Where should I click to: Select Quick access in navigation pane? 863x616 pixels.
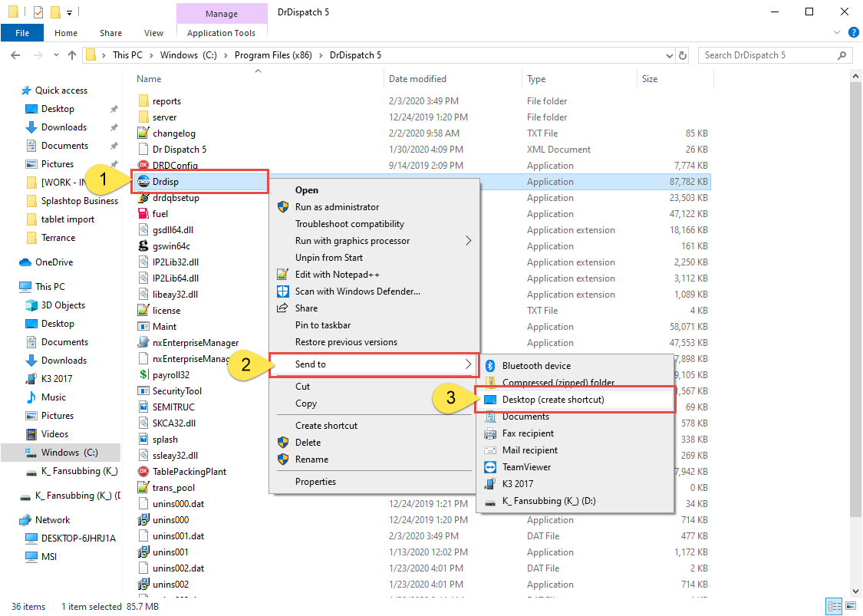pyautogui.click(x=61, y=91)
